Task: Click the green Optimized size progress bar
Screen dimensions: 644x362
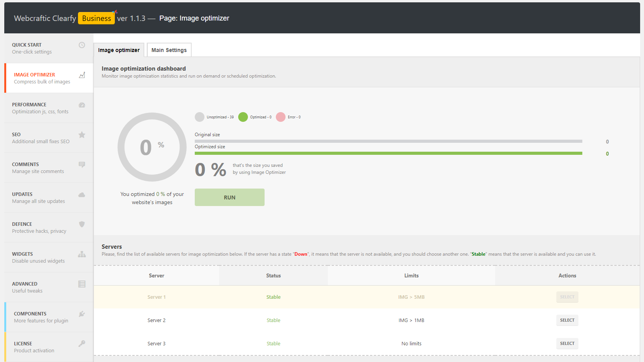Action: click(388, 154)
